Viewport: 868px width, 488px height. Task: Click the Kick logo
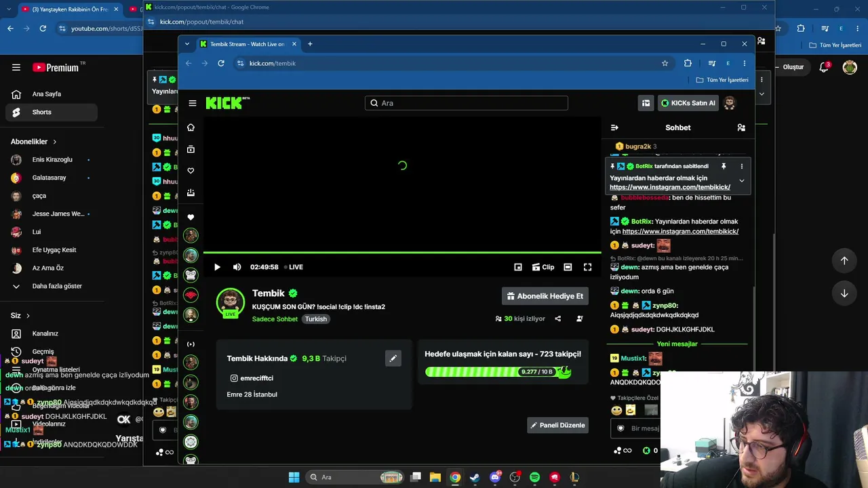[x=228, y=103]
